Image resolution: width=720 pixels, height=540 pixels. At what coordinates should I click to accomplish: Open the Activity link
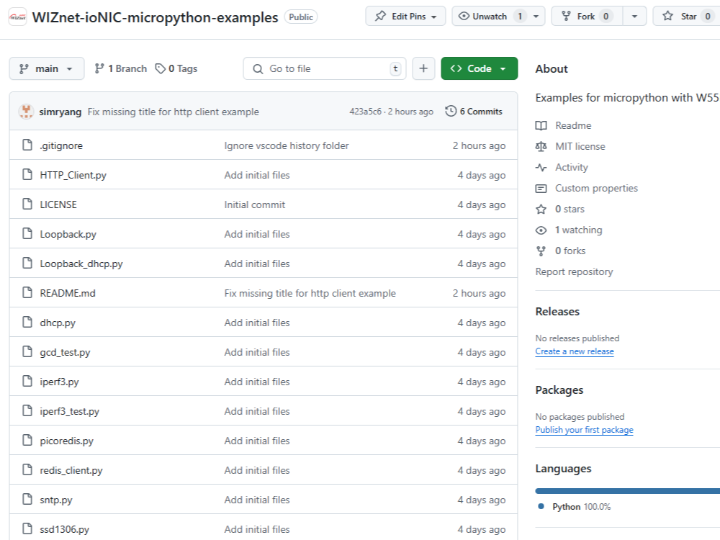(x=571, y=167)
